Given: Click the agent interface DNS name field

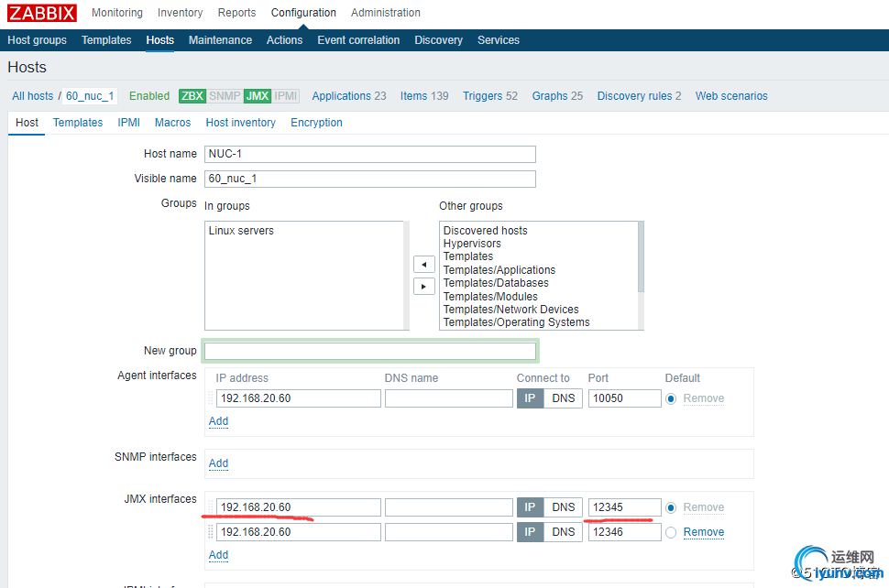Looking at the screenshot, I should coord(448,398).
